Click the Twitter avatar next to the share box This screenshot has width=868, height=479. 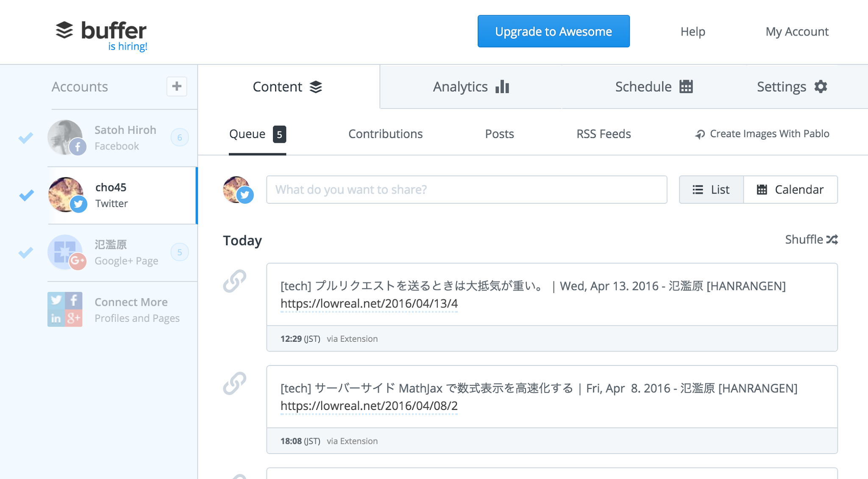[237, 190]
